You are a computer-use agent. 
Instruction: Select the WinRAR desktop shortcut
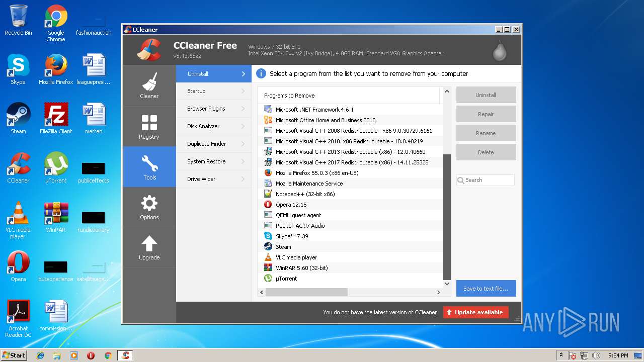[56, 217]
